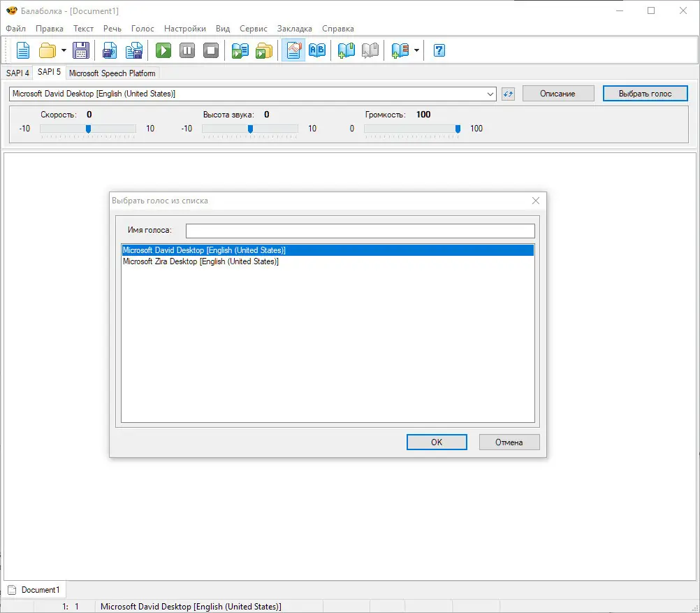Open the Голос menu
Screen dimensions: 700x613
coord(143,29)
